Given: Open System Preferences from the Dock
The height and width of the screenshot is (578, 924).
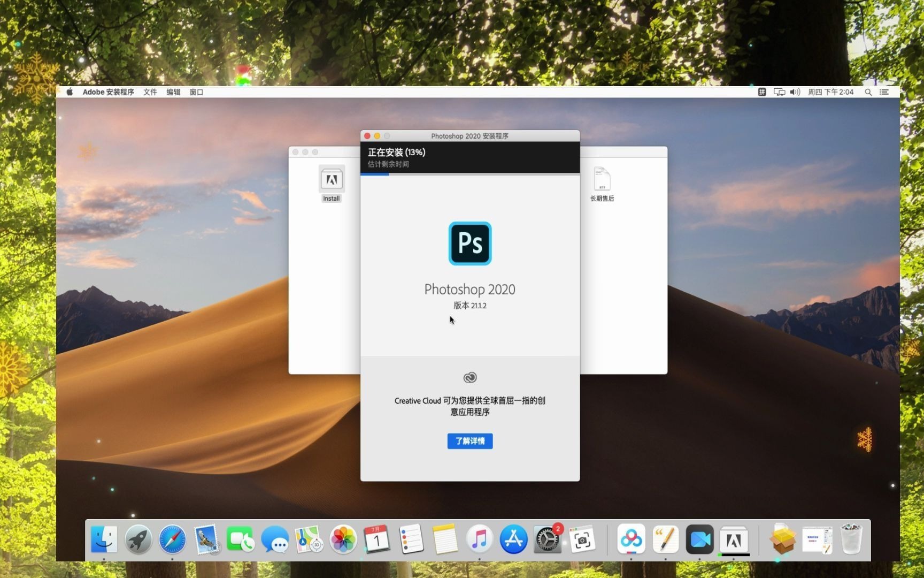Looking at the screenshot, I should coord(548,539).
